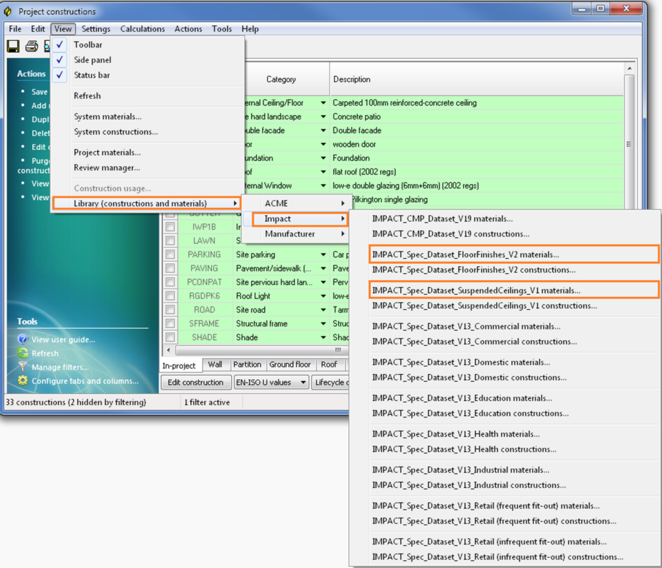This screenshot has width=662, height=568.
Task: Select IMPACT_Spec_Dataset_FloorFinishes_V2 materials entry
Action: pyautogui.click(x=465, y=255)
